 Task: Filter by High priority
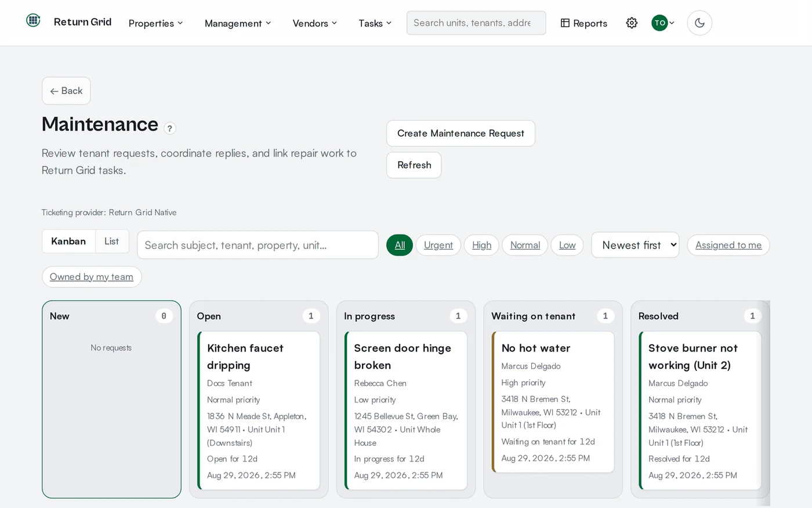tap(481, 245)
